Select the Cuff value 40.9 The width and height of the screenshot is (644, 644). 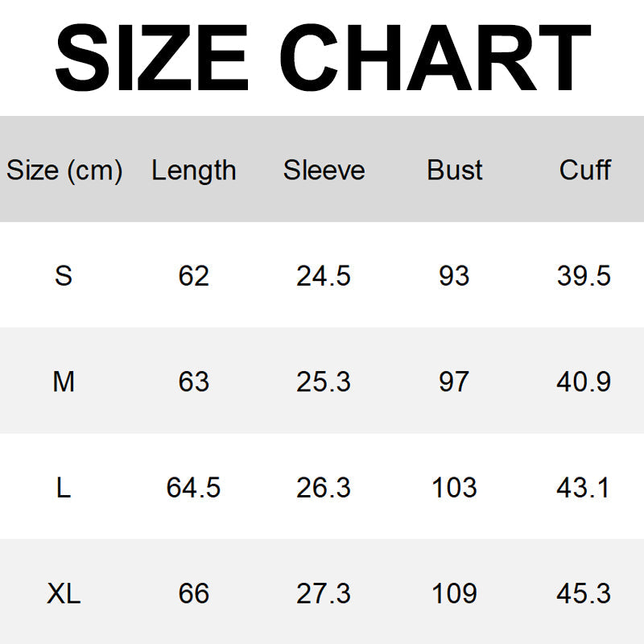click(584, 382)
